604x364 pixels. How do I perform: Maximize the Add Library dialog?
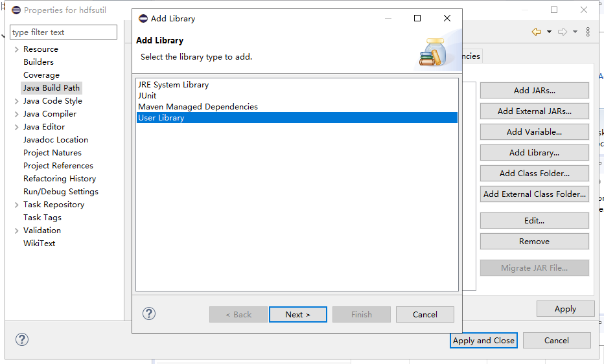click(417, 18)
